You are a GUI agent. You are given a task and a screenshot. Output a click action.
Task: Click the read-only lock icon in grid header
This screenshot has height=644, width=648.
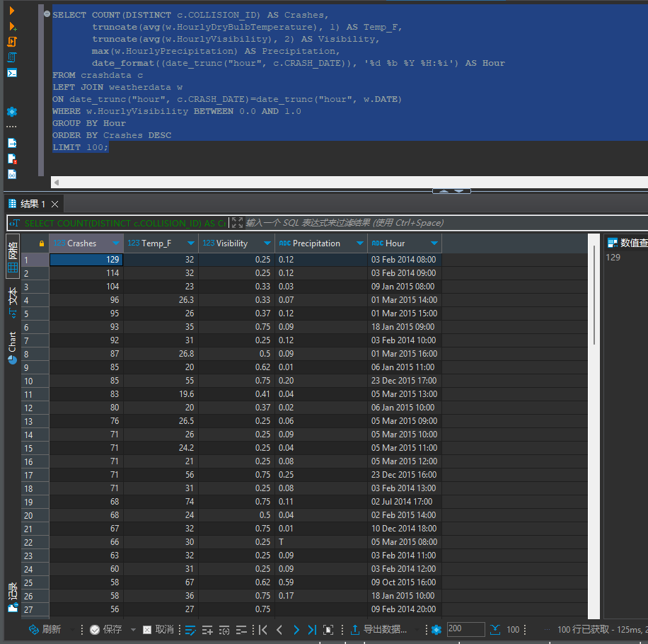coord(41,243)
